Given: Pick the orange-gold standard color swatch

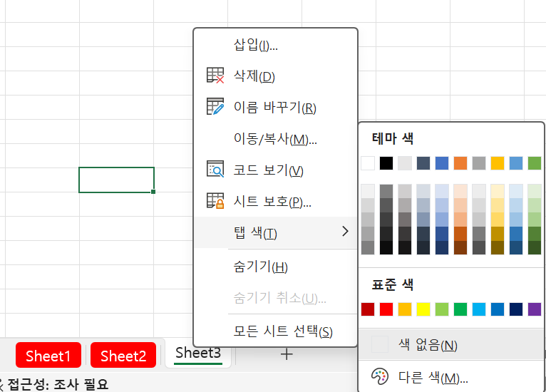Looking at the screenshot, I should pyautogui.click(x=405, y=309).
